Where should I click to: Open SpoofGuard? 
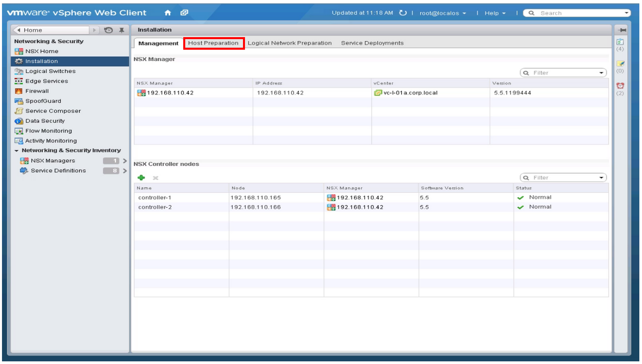click(x=43, y=101)
